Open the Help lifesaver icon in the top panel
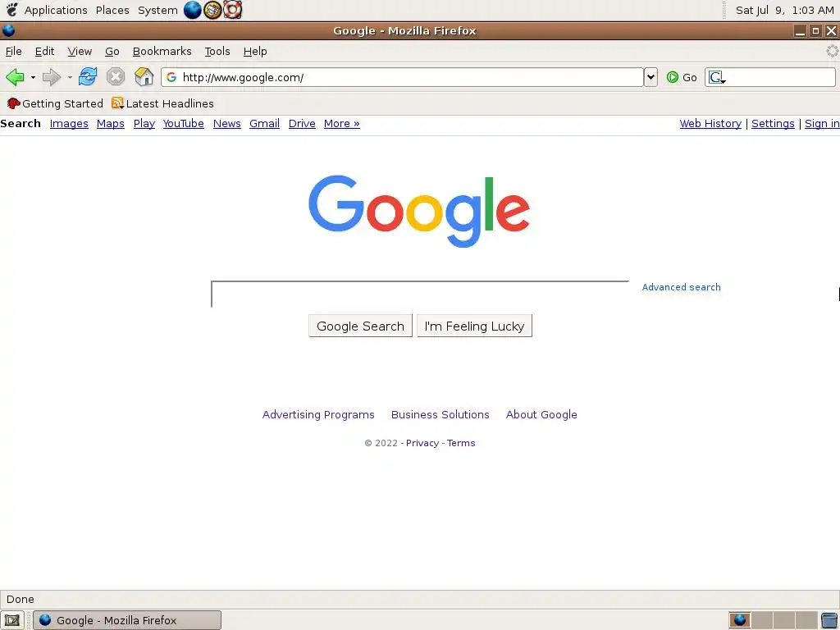 [x=232, y=10]
